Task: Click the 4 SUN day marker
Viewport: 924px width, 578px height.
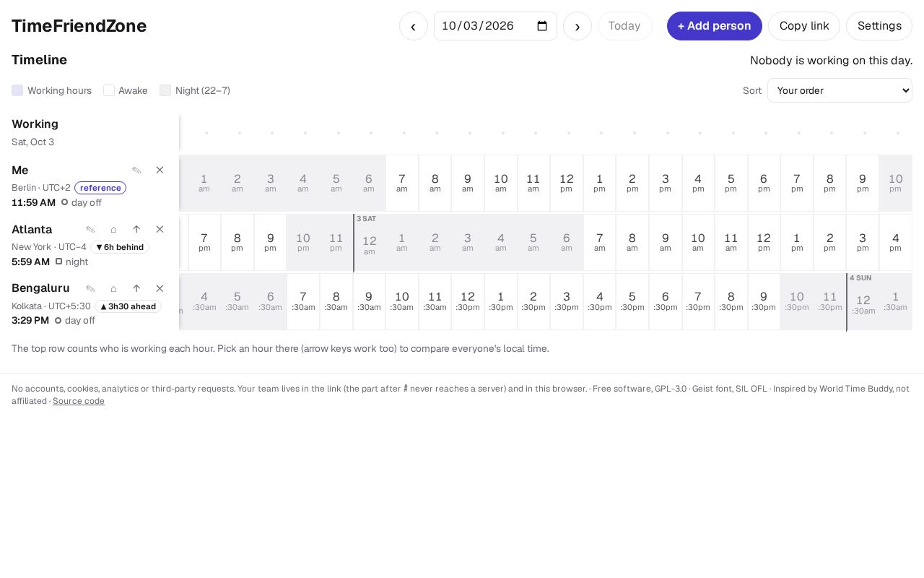Action: [x=860, y=278]
